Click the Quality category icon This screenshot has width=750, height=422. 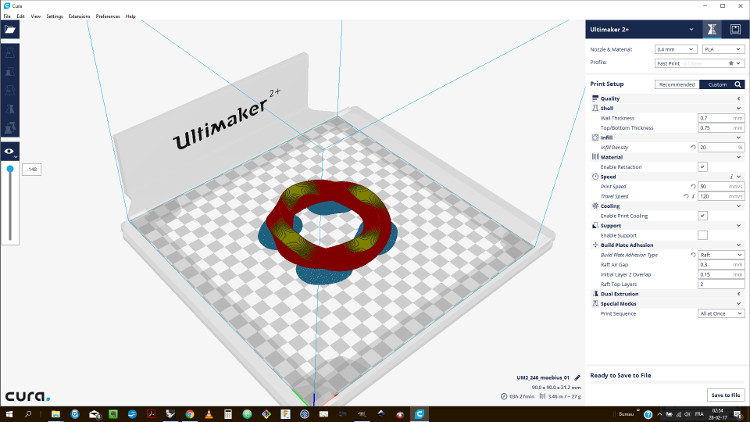tap(595, 98)
